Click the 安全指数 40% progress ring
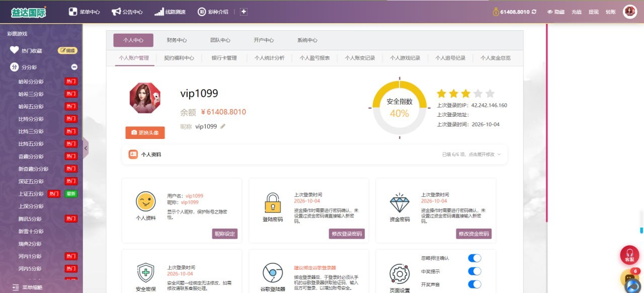The width and height of the screenshot is (644, 293). [x=399, y=108]
